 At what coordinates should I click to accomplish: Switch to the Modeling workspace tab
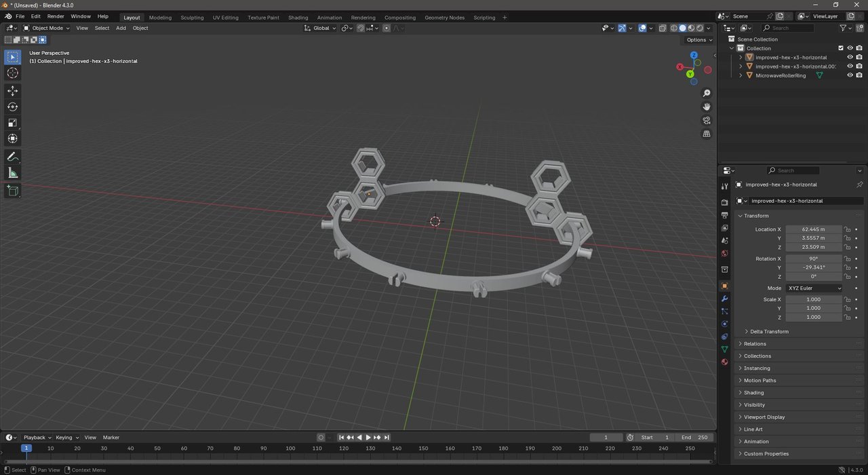(x=160, y=18)
